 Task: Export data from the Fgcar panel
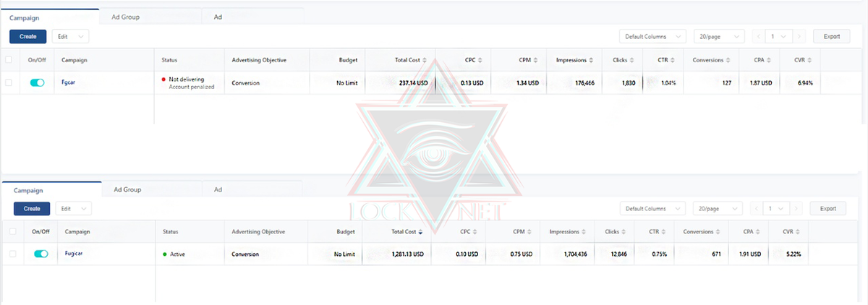coord(832,36)
